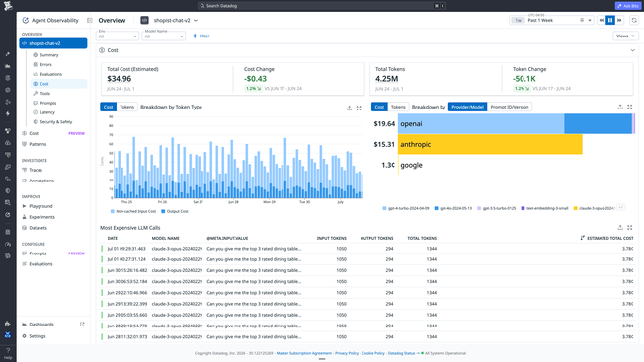This screenshot has height=362, width=644.
Task: Choose Provider/Model breakdown option
Action: [467, 107]
